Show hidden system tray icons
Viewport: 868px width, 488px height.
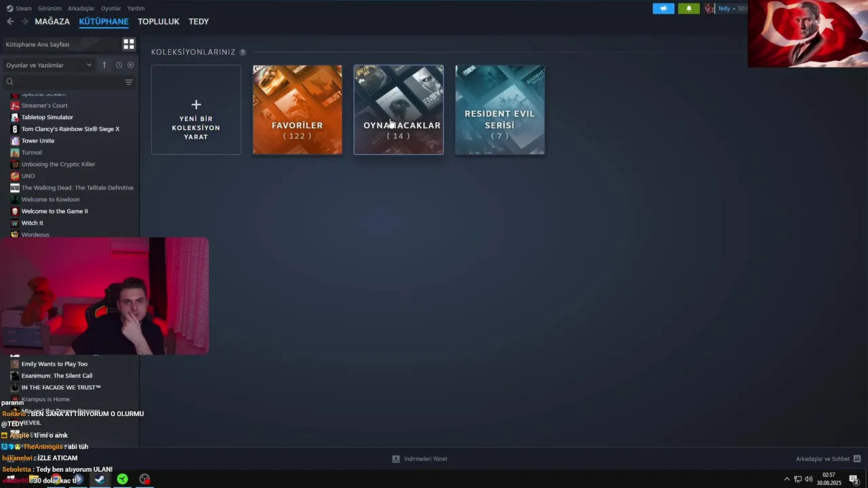(787, 479)
